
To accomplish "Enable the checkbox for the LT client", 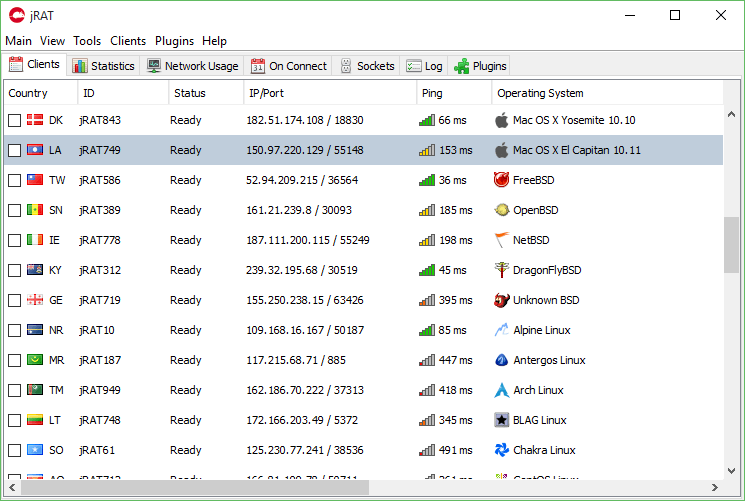I will tap(14, 420).
